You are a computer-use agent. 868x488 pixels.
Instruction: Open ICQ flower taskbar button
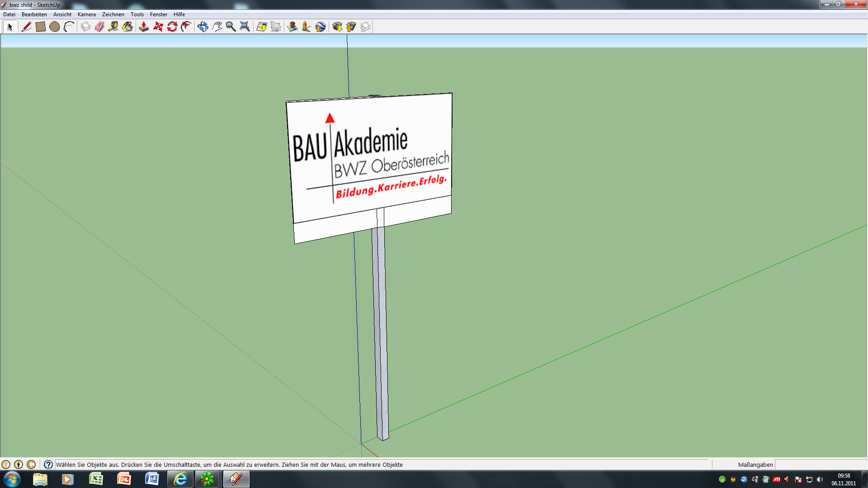pos(208,479)
